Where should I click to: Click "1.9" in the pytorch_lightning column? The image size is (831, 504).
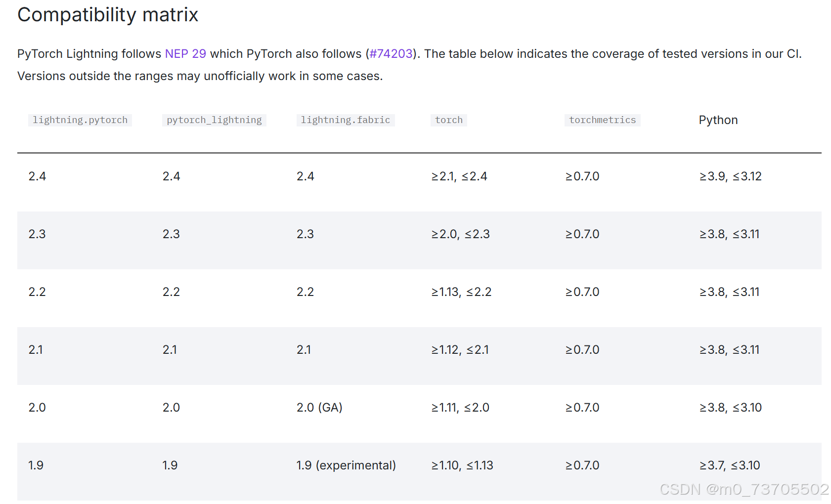pyautogui.click(x=170, y=465)
